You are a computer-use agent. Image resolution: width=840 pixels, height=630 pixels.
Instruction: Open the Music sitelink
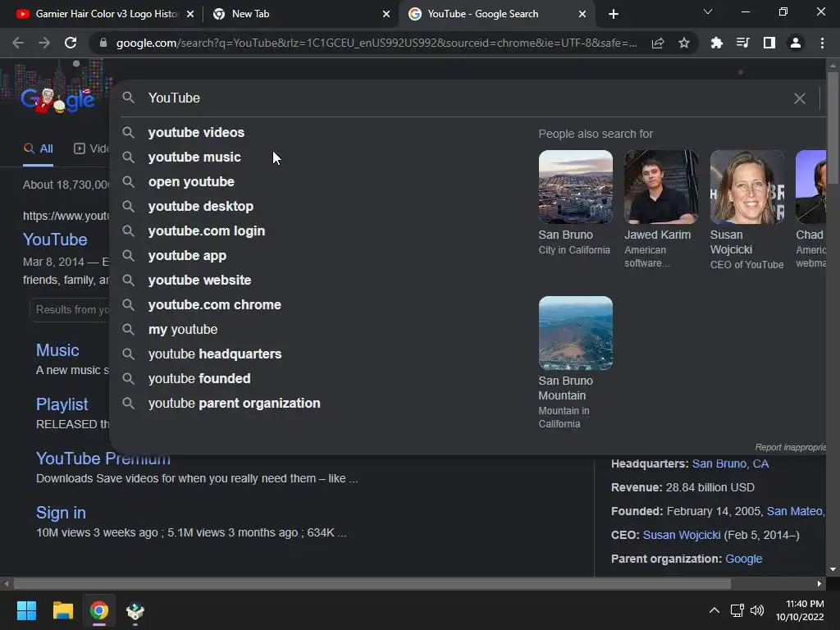coord(57,350)
